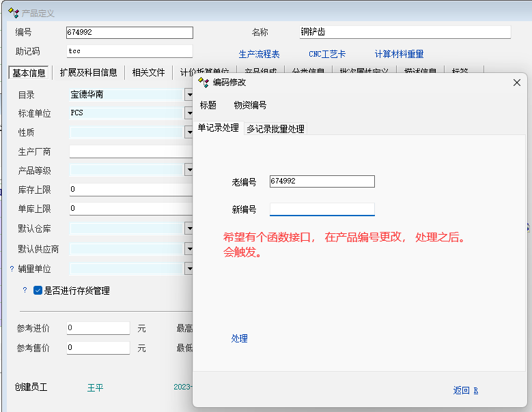Image resolution: width=532 pixels, height=412 pixels.
Task: Click the help question mark beside 辅量单位
Action: (12, 269)
